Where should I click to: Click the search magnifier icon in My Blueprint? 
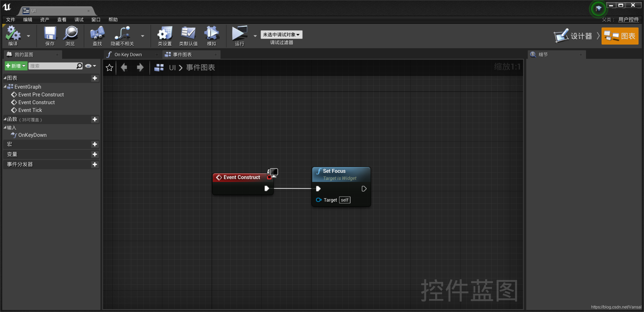[79, 66]
